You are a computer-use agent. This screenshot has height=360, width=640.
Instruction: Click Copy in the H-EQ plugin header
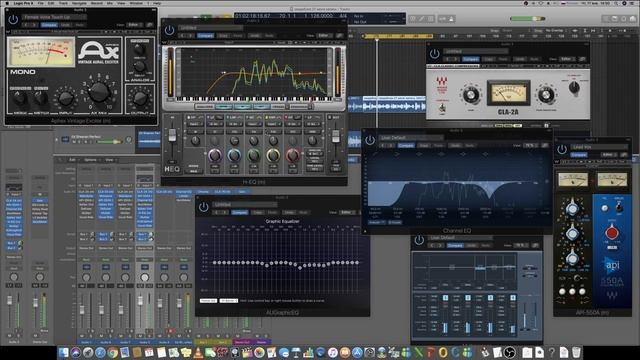223,36
